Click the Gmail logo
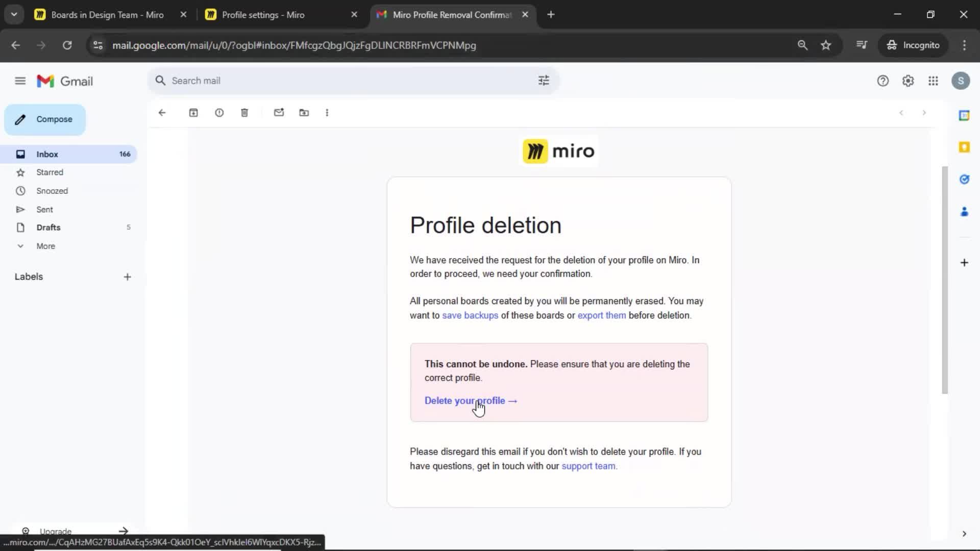Screen dimensions: 980x551 (65, 81)
